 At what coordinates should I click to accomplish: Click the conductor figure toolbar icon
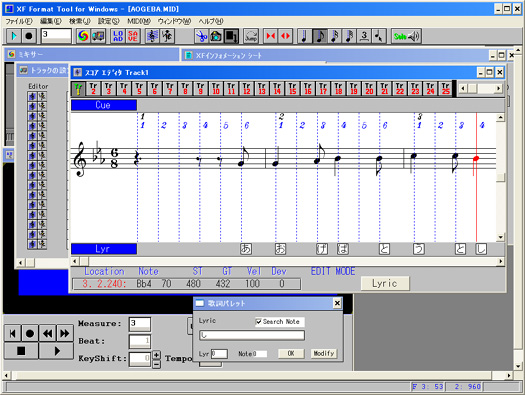click(167, 36)
